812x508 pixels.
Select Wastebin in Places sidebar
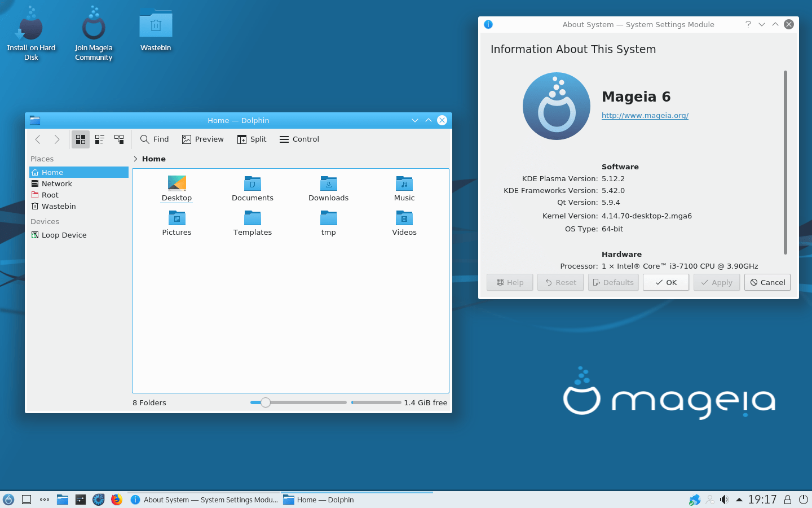point(79,206)
